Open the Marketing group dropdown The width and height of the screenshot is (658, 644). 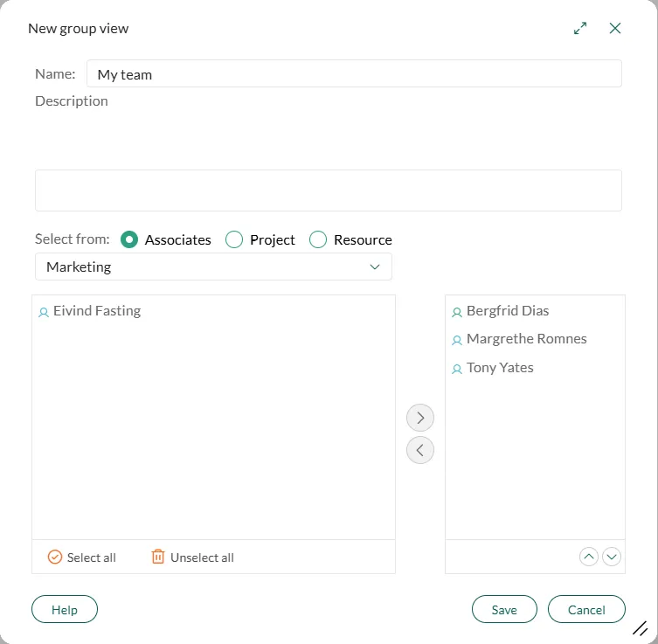213,267
